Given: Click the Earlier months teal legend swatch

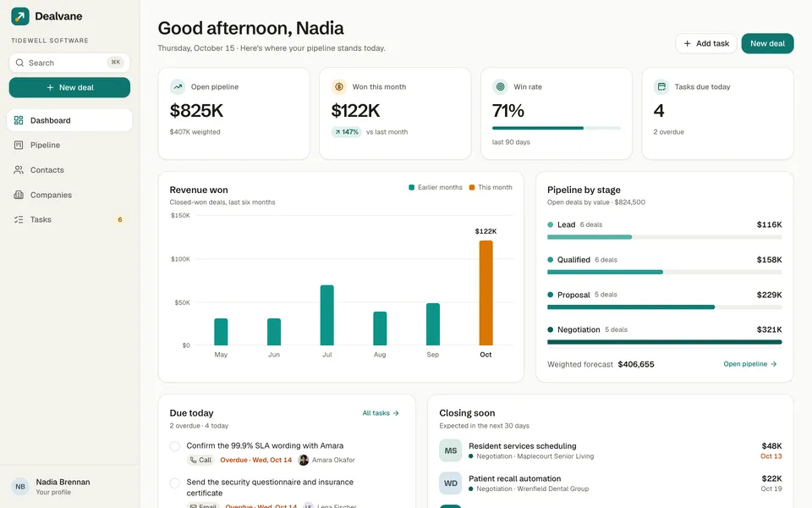Looking at the screenshot, I should tap(412, 188).
